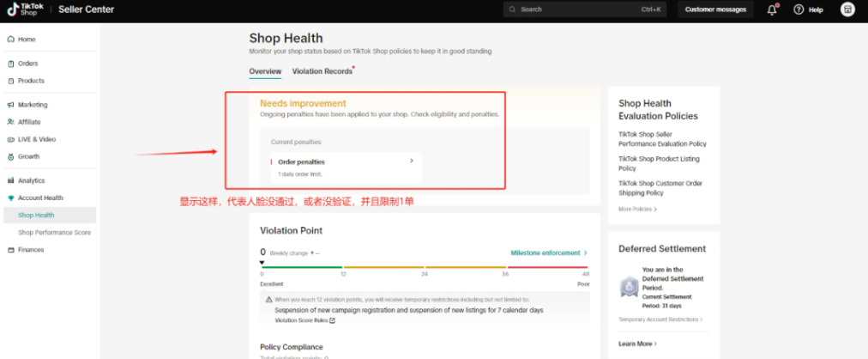
Task: Click the TikTok Shop logo
Action: pyautogui.click(x=27, y=9)
